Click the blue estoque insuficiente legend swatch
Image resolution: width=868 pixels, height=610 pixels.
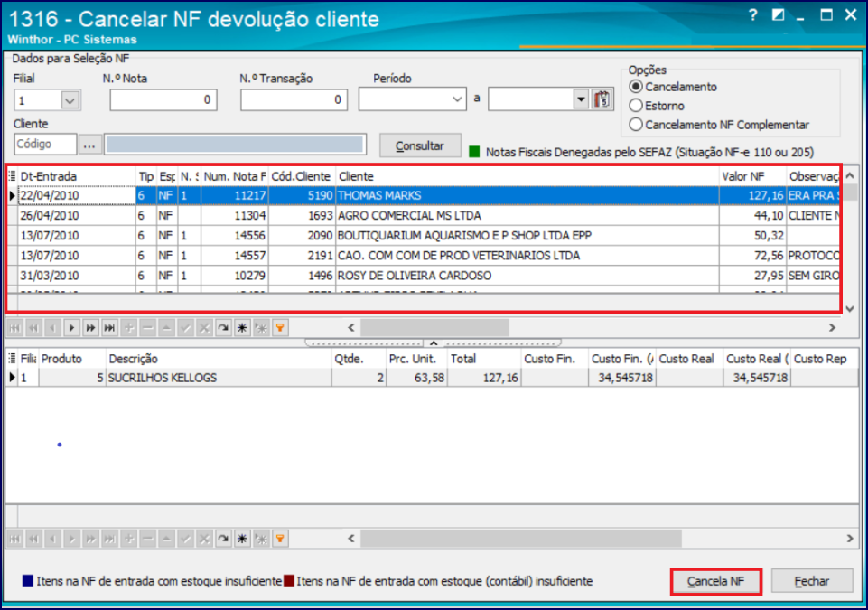point(28,581)
